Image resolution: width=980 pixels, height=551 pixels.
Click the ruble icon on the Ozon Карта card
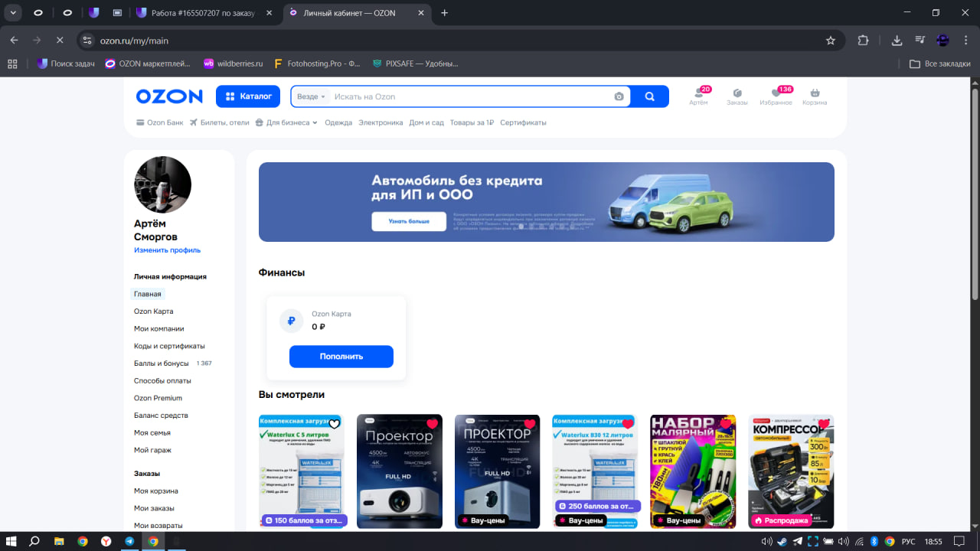click(x=292, y=321)
